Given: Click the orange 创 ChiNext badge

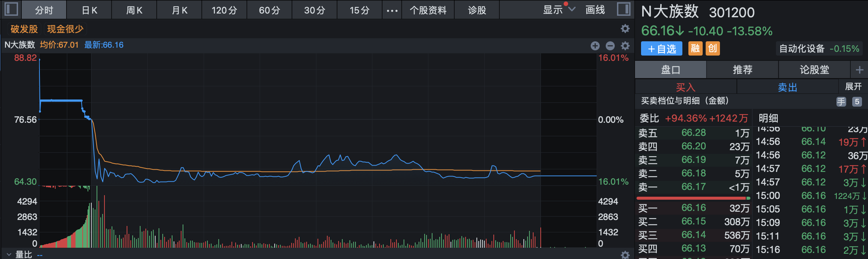Looking at the screenshot, I should [712, 48].
